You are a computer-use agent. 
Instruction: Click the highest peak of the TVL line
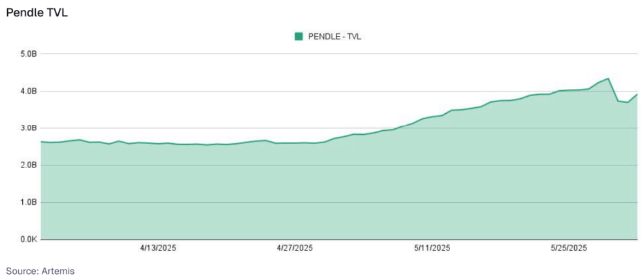click(x=609, y=79)
